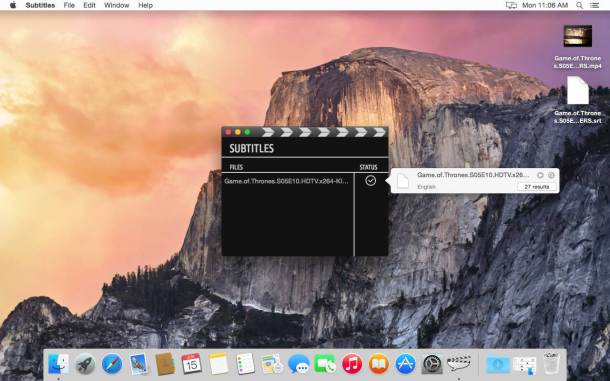Select the Game.of.Thrones file row

[287, 181]
